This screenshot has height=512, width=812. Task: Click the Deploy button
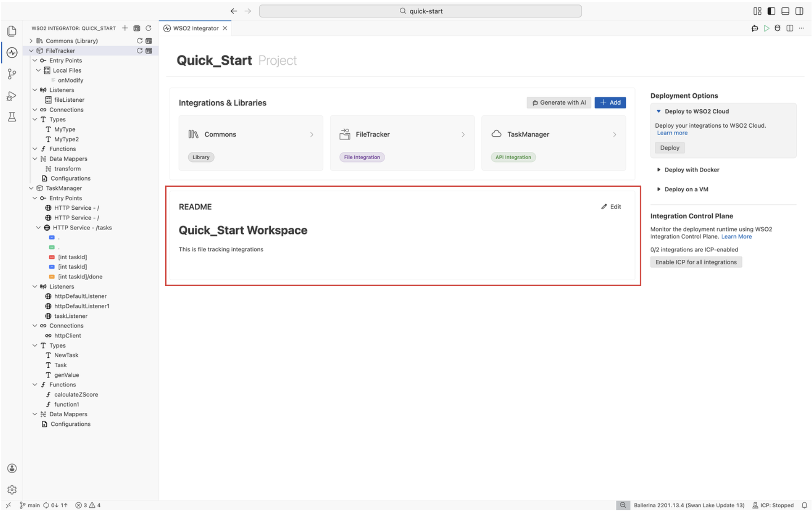670,148
